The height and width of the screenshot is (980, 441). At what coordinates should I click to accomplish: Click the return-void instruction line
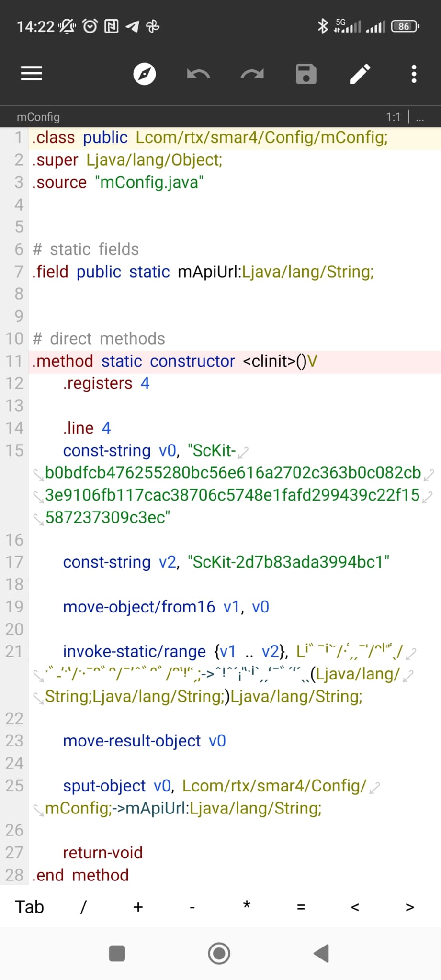102,852
